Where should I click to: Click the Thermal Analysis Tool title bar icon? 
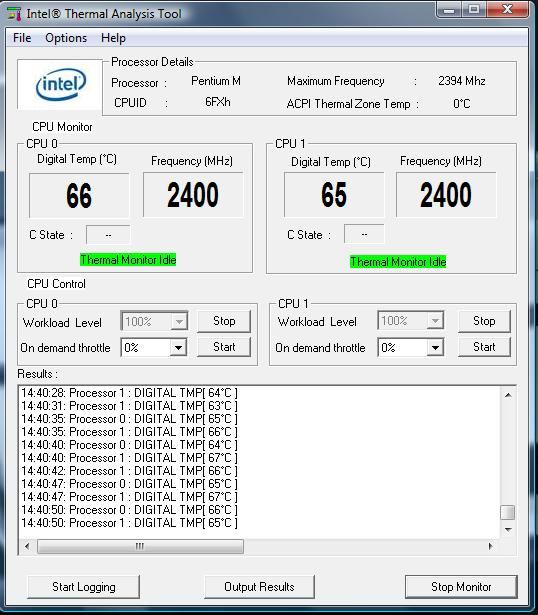14,13
